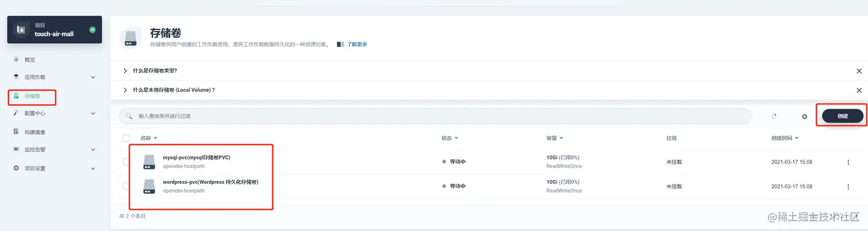This screenshot has width=868, height=231.
Task: Open the 配置中心 menu item
Action: point(34,114)
